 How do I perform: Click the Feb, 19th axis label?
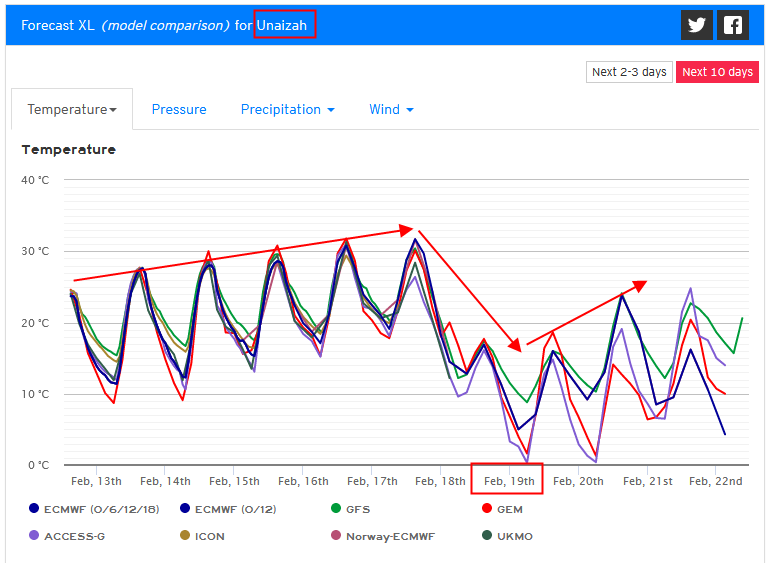(509, 481)
